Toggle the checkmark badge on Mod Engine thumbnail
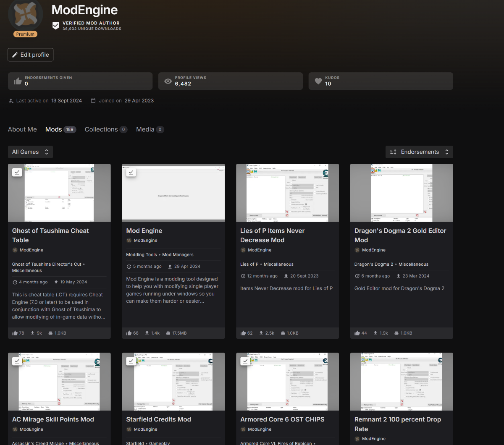The width and height of the screenshot is (504, 445). 131,172
